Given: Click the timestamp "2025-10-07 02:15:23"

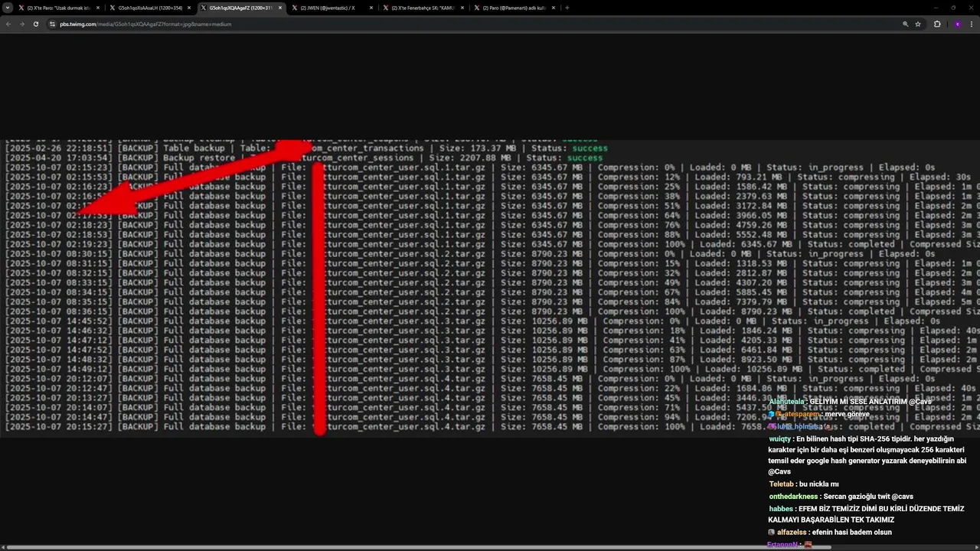Looking at the screenshot, I should (x=59, y=168).
